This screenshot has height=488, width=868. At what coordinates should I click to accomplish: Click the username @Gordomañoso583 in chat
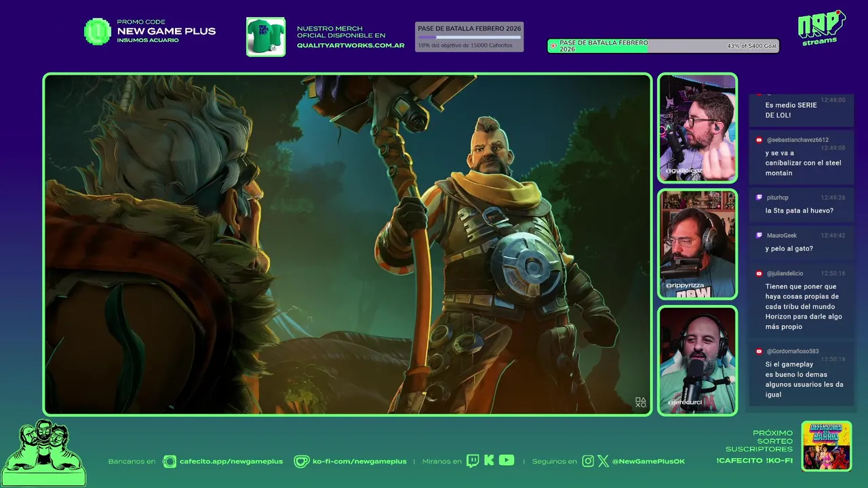[x=793, y=351]
